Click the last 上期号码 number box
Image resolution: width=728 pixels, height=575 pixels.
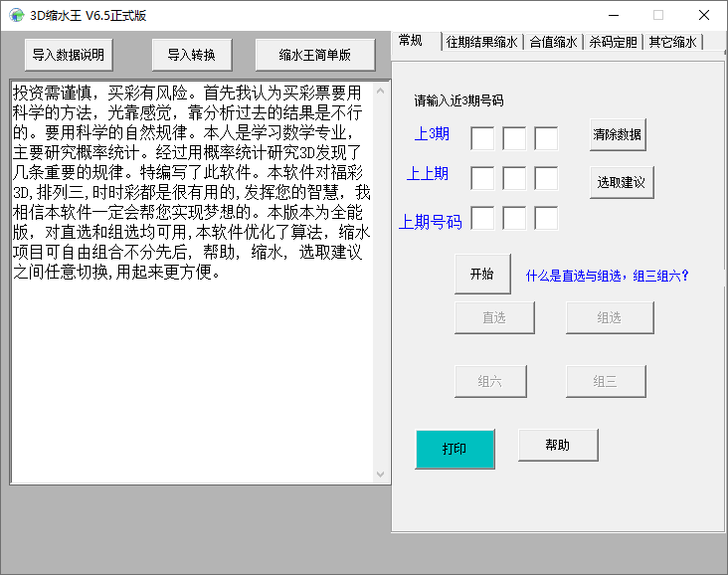(546, 218)
